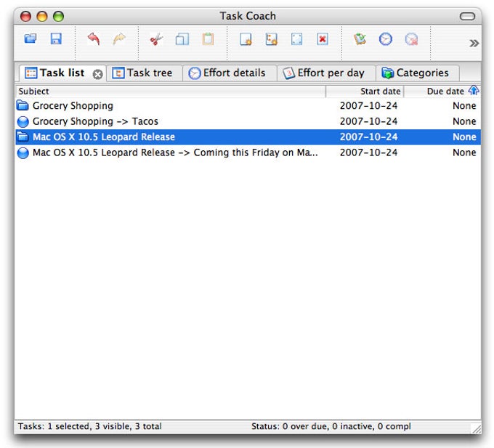
Task: Sort by the Subject column header
Action: 170,91
